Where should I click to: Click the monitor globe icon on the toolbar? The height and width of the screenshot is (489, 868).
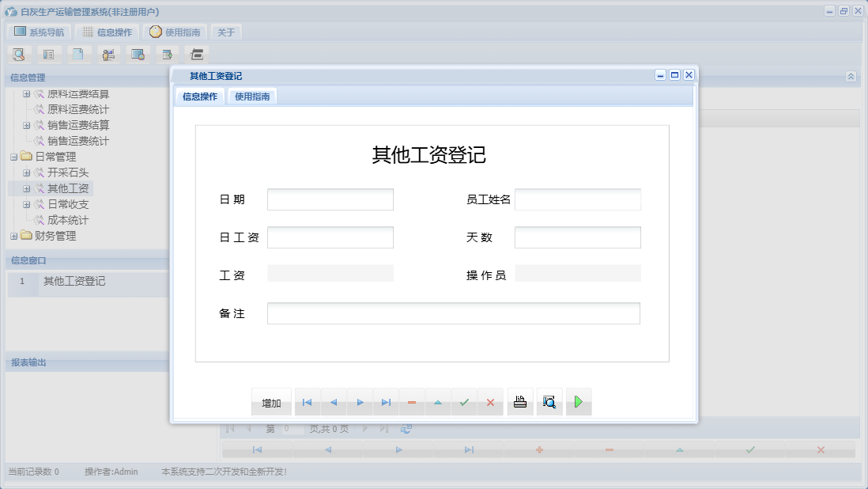point(138,54)
